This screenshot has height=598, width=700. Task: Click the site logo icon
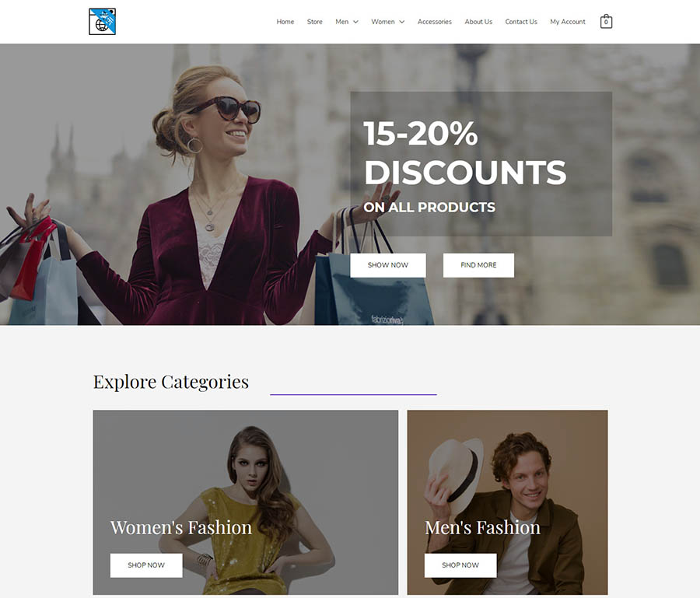point(102,22)
